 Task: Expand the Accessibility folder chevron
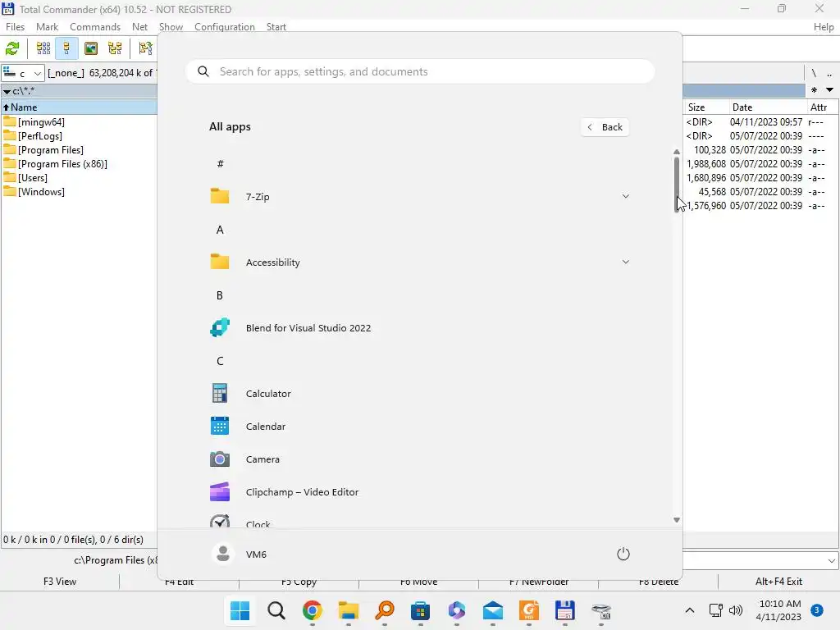pos(626,262)
